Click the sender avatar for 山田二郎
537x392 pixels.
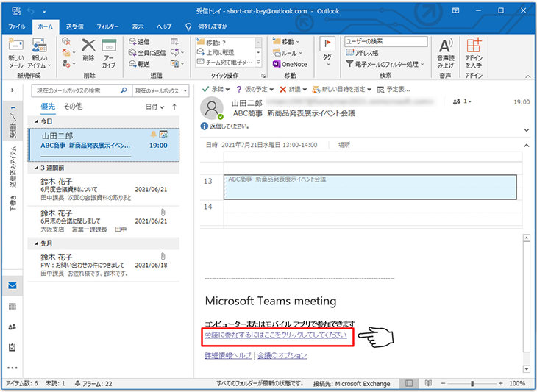212,108
